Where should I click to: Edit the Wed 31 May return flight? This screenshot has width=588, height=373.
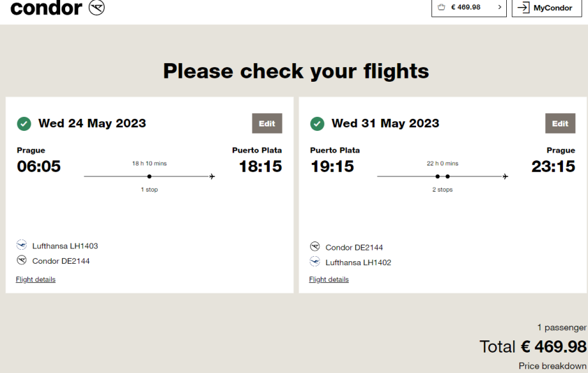tap(560, 123)
